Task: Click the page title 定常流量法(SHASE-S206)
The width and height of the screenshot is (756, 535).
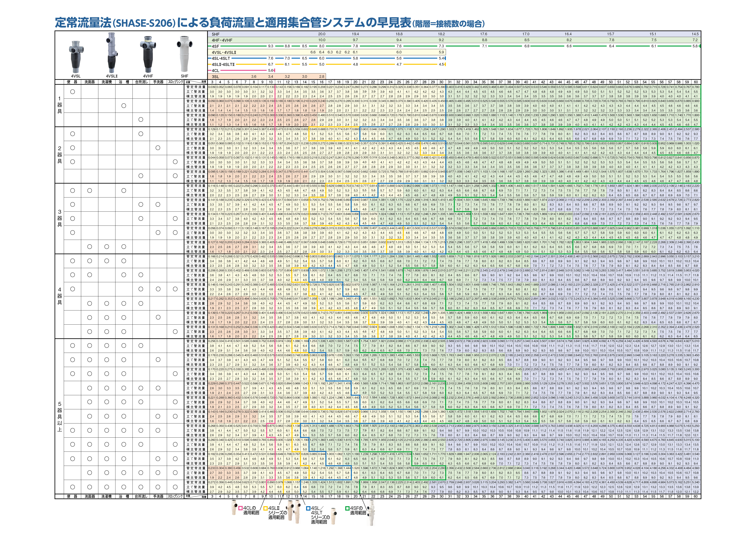Action: tap(115, 23)
